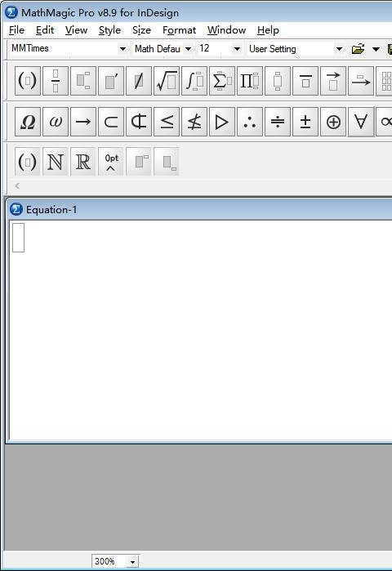The image size is (392, 571).
Task: Insert the strikethrough slash template
Action: pos(139,81)
